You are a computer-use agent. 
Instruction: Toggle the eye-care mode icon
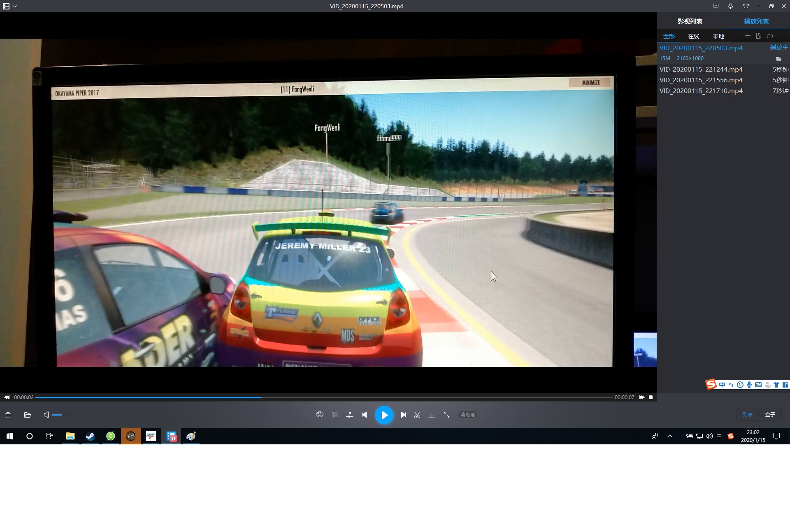(320, 415)
